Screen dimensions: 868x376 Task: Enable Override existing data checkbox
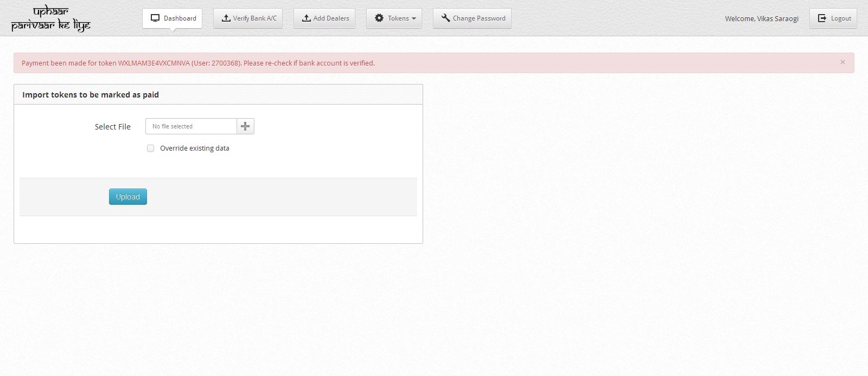[x=151, y=148]
